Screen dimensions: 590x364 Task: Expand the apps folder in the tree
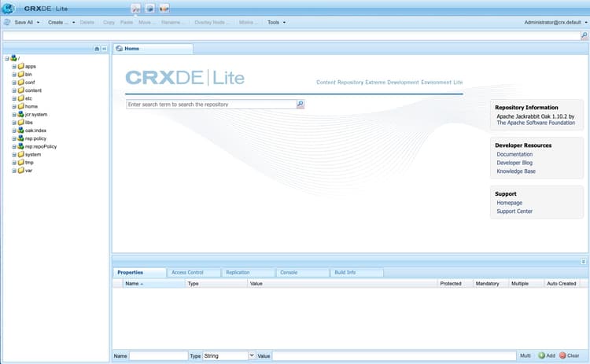[x=14, y=67]
